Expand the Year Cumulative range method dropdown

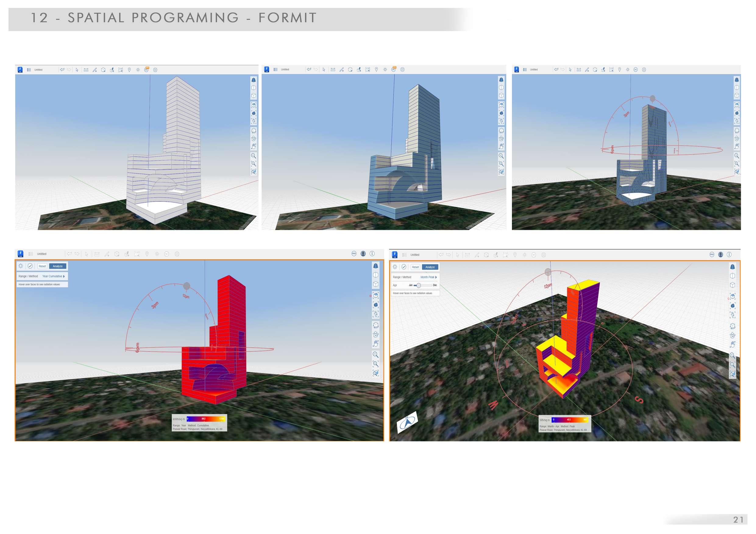pos(53,276)
